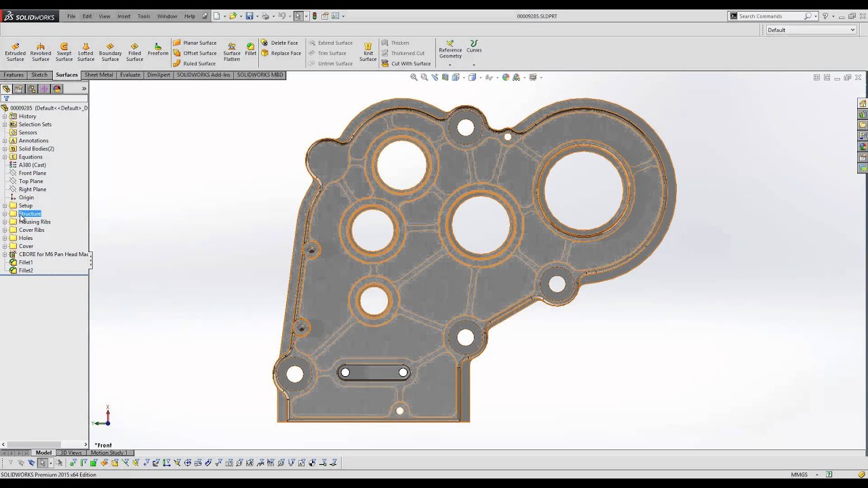Select the Knit Surface tool
The width and height of the screenshot is (868, 488).
[x=368, y=52]
